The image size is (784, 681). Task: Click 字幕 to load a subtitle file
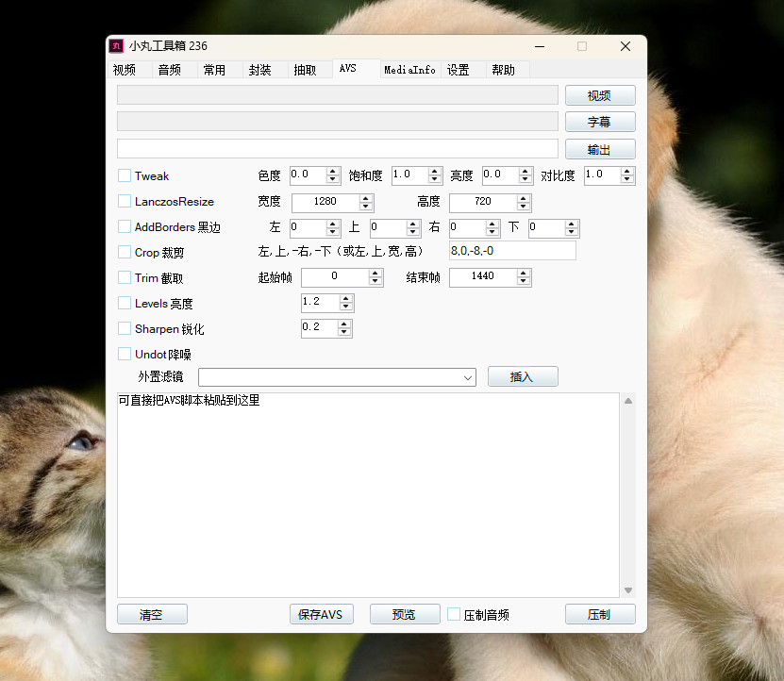pos(600,121)
